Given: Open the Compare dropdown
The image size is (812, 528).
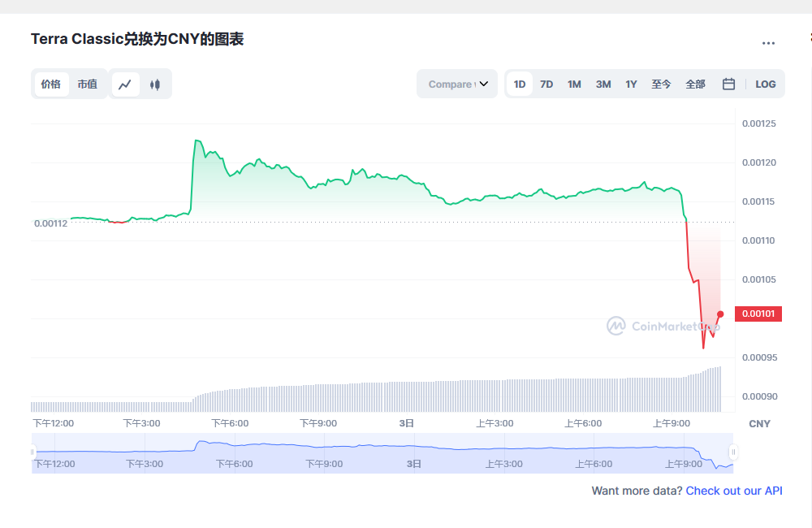Looking at the screenshot, I should [456, 84].
